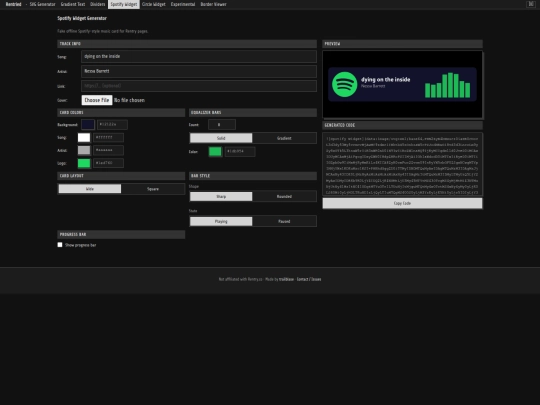Click inside the generated code box
The height and width of the screenshot is (405, 540).
(402, 164)
